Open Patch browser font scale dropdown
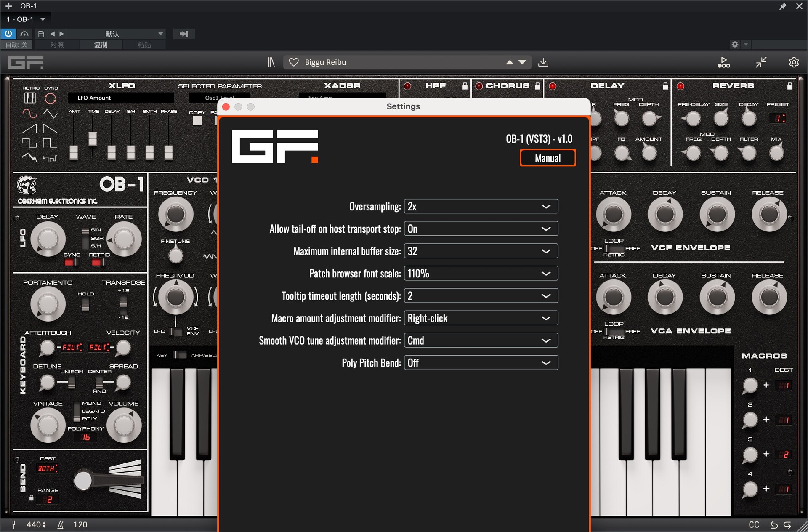808x532 pixels. 481,273
